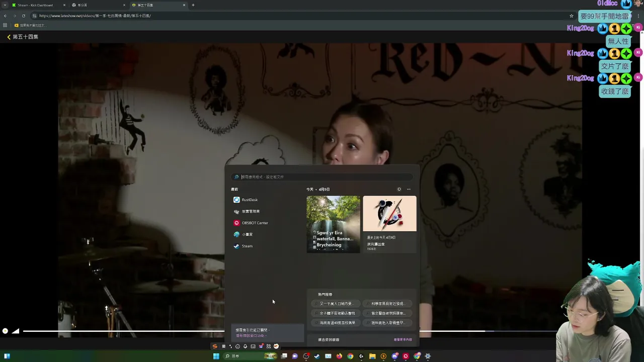
Task: Toggle IME 英 language mode
Action: click(x=224, y=346)
